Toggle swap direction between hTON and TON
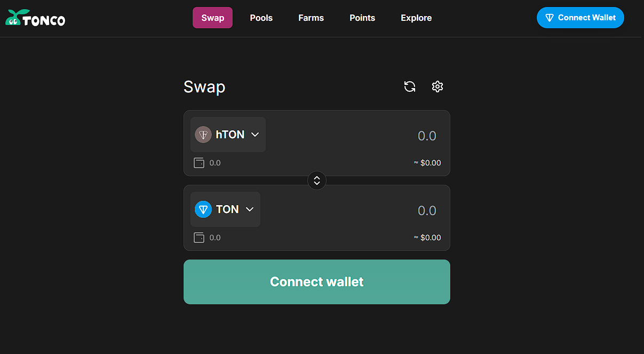Image resolution: width=644 pixels, height=354 pixels. point(317,180)
